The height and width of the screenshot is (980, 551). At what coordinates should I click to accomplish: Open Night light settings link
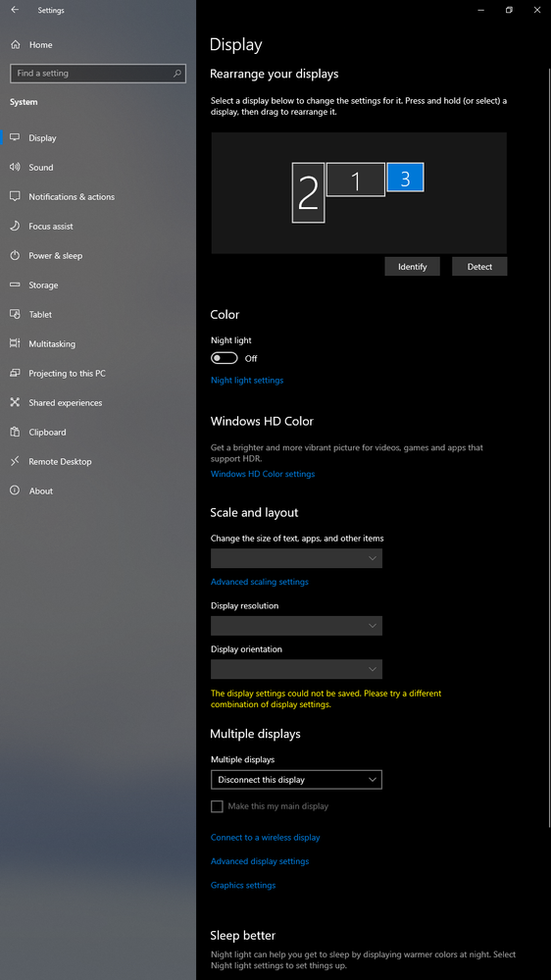click(x=247, y=380)
